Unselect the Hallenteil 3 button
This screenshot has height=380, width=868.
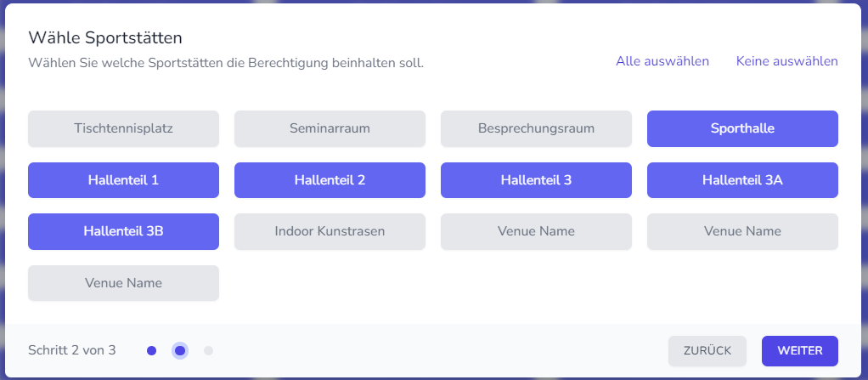(536, 180)
